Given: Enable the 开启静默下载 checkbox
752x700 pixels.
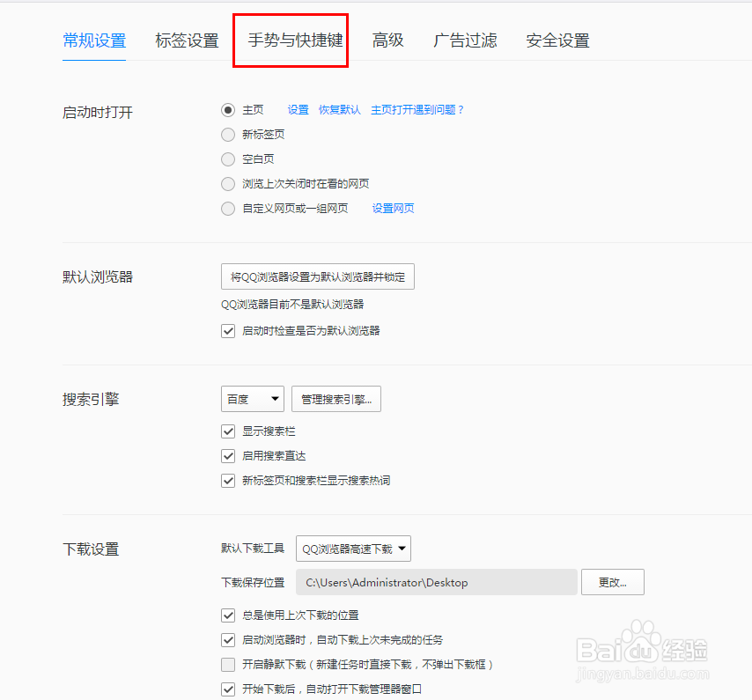Looking at the screenshot, I should coord(228,665).
